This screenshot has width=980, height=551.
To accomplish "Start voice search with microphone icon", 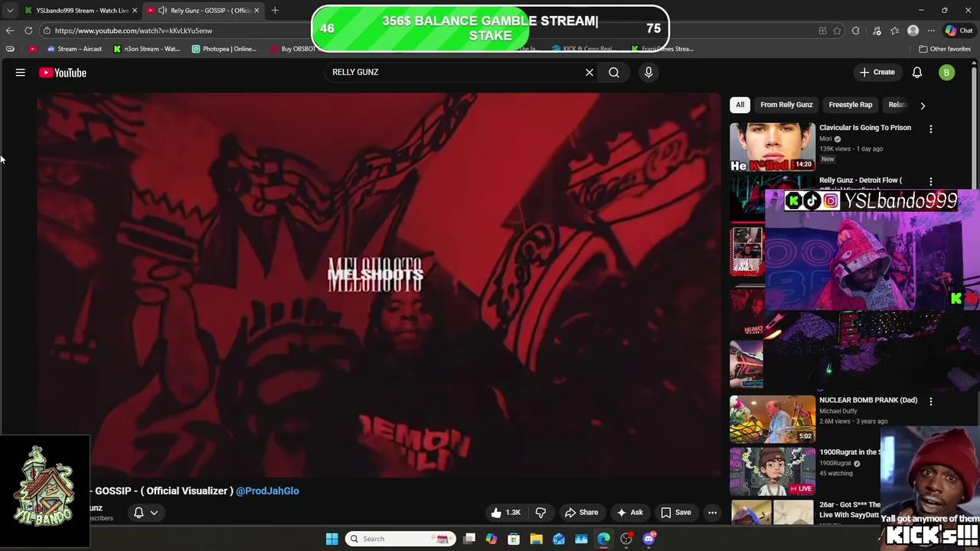I will coord(648,73).
